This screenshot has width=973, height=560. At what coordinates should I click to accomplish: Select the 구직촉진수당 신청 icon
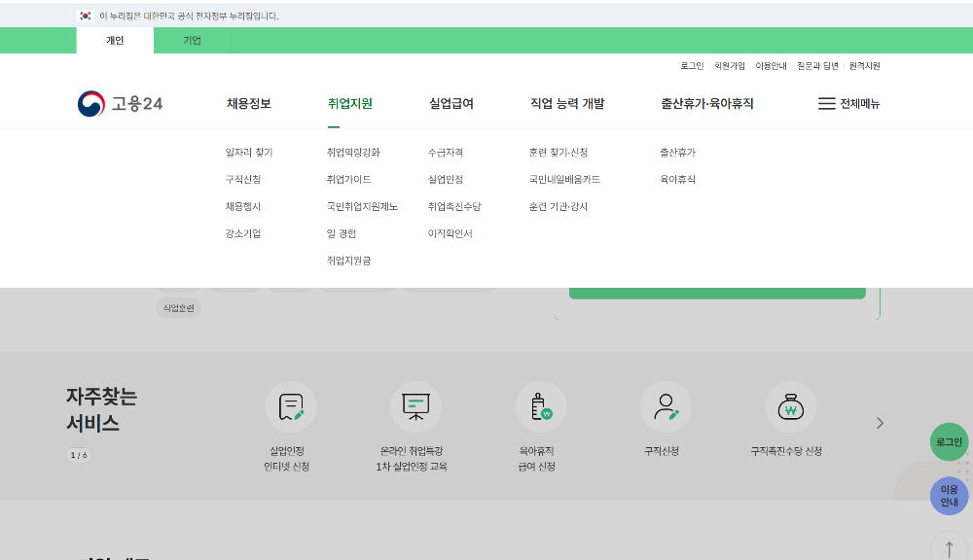click(x=791, y=406)
